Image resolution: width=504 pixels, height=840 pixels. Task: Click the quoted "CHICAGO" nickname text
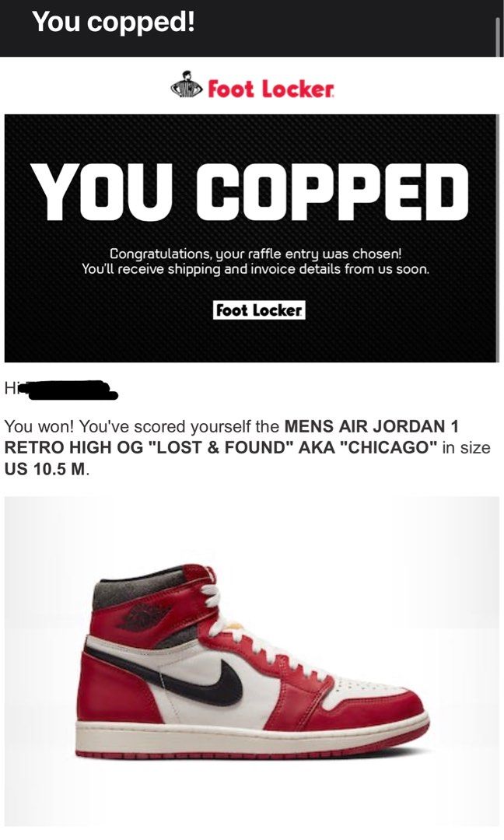pos(390,448)
